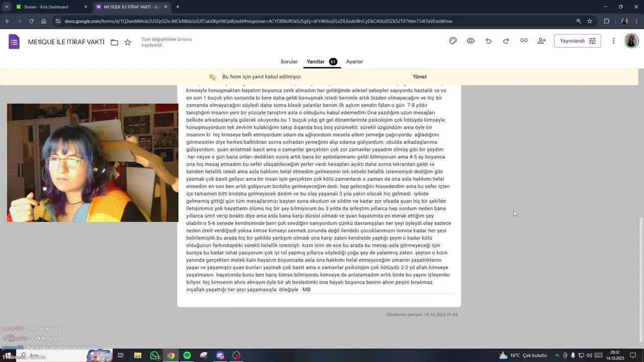Click the page vertical scrollbar
Viewport: 644px width, 362px height.
[640, 280]
